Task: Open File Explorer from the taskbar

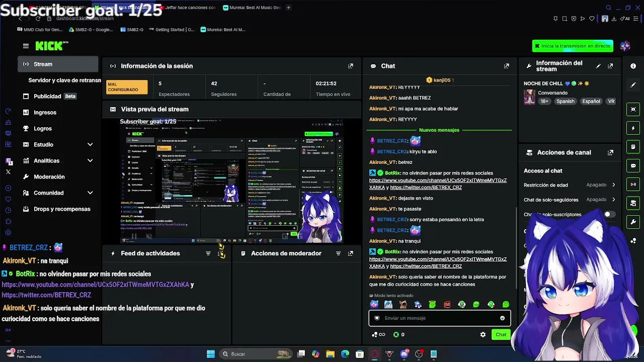Action: (330, 354)
